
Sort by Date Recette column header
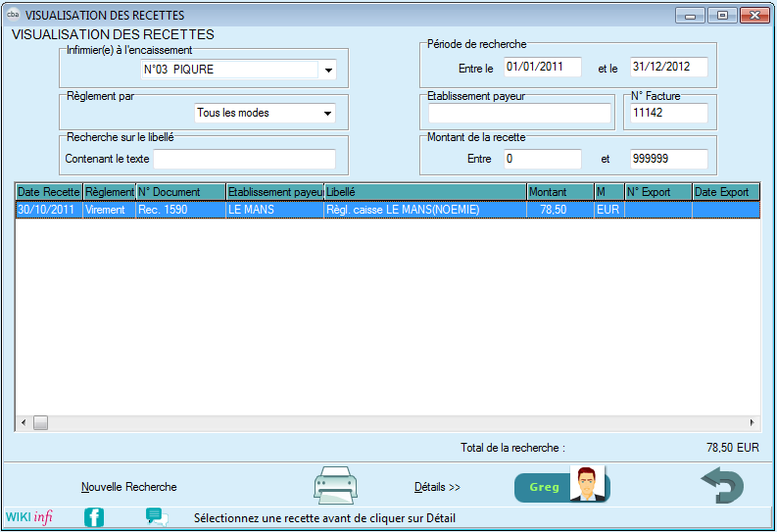[49, 192]
